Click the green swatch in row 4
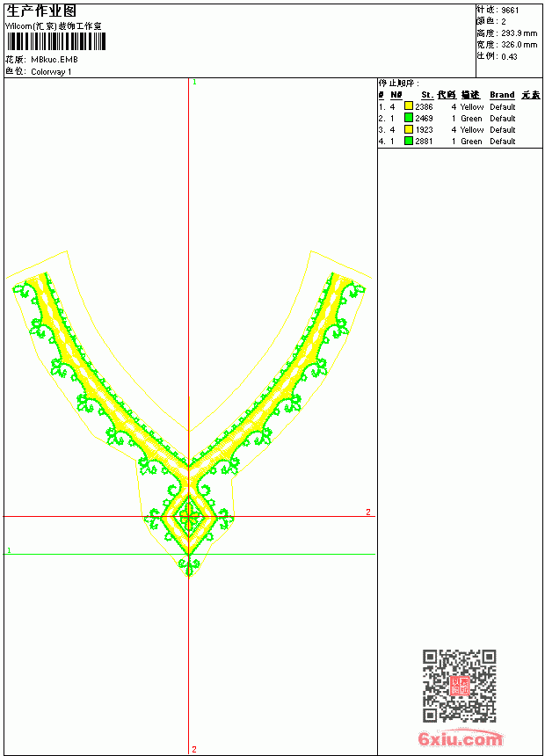Image resolution: width=545 pixels, height=756 pixels. (409, 141)
